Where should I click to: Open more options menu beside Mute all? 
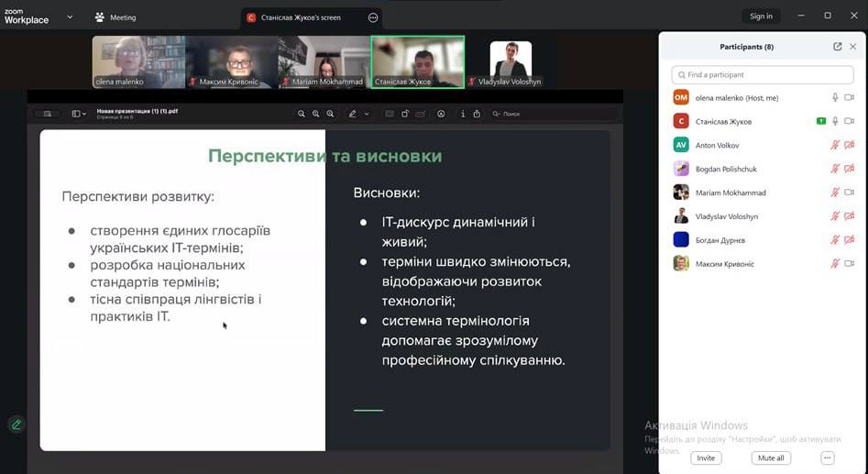pos(827,457)
